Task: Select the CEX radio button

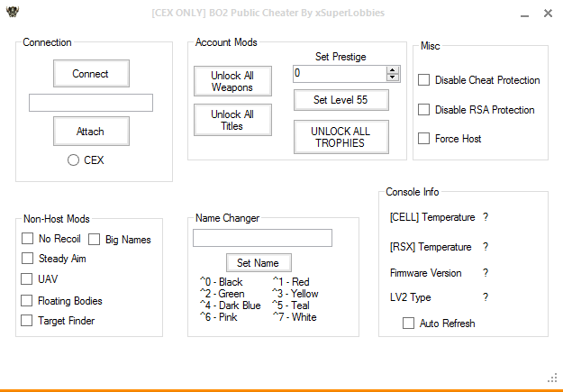Action: (73, 160)
